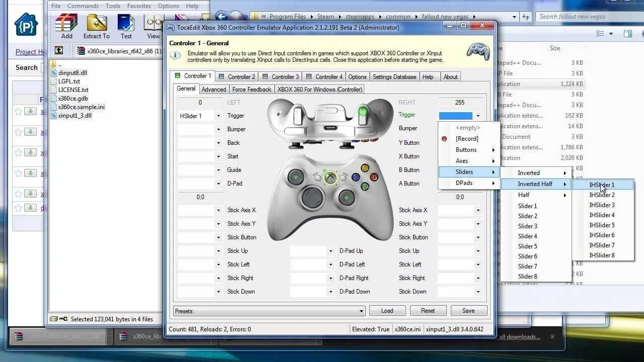Switch to Force Feedback sub-tab
644x362 pixels.
(252, 89)
